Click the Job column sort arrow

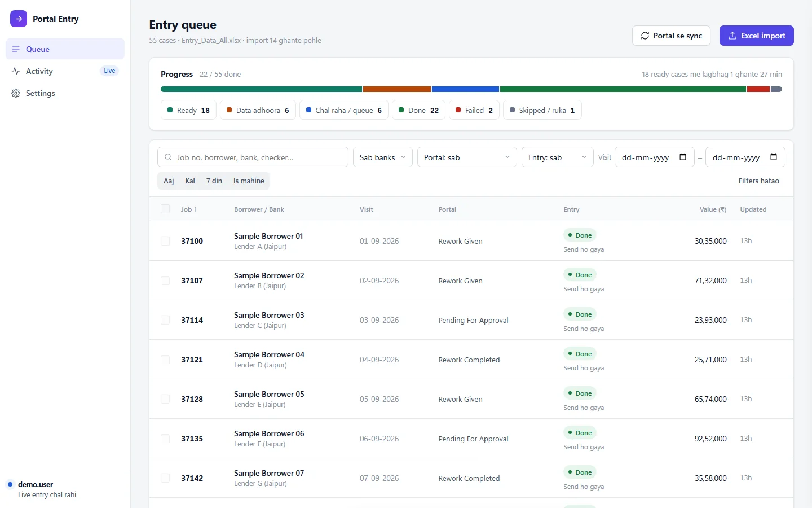[195, 209]
